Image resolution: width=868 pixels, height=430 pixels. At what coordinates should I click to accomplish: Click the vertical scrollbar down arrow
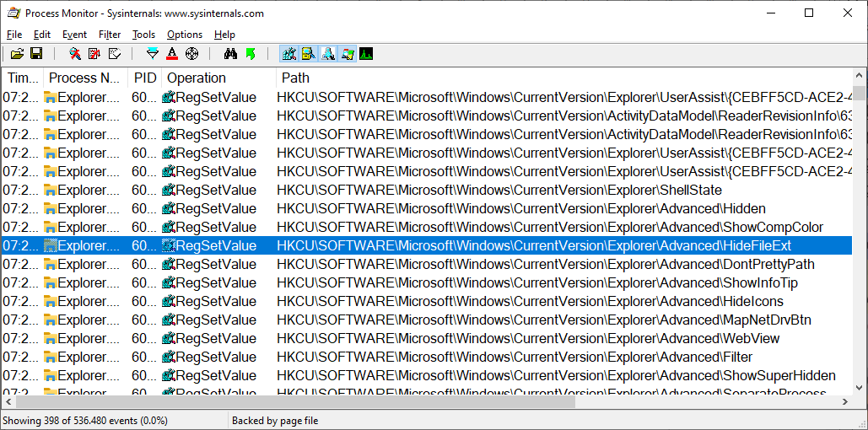(x=859, y=387)
